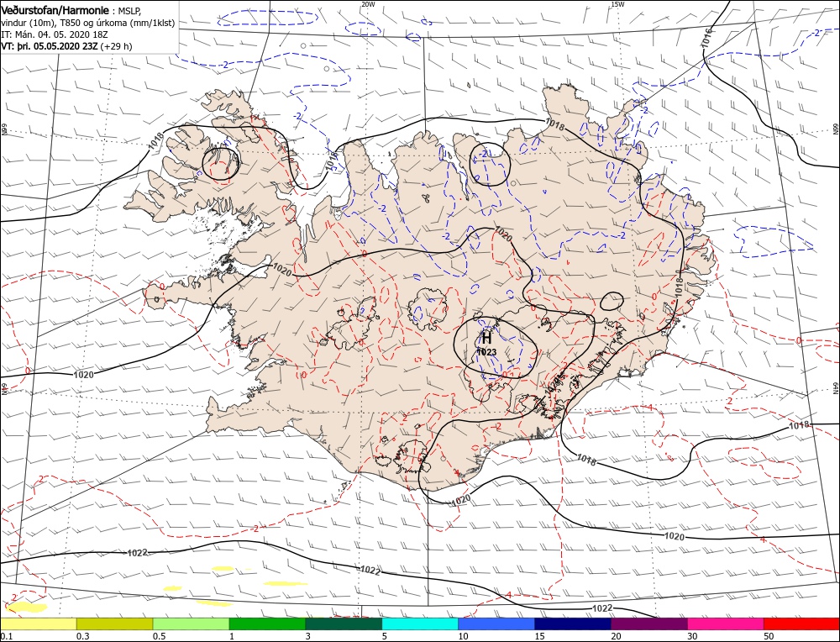Image resolution: width=840 pixels, height=642 pixels.
Task: Pick the bright blue legend swatch
Action: pos(496,624)
